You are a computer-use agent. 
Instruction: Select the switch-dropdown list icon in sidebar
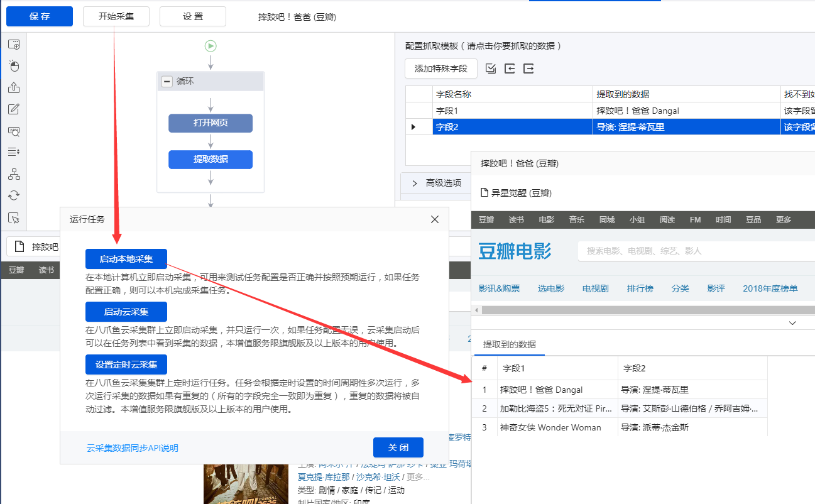coord(14,152)
